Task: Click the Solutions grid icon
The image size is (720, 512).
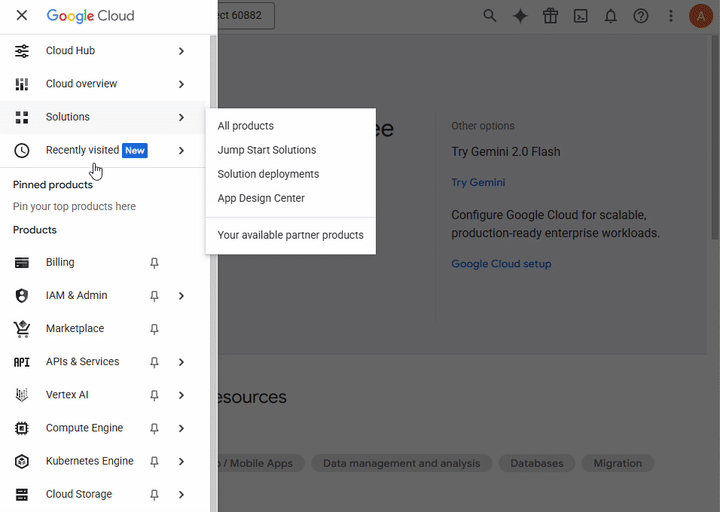Action: coord(22,117)
